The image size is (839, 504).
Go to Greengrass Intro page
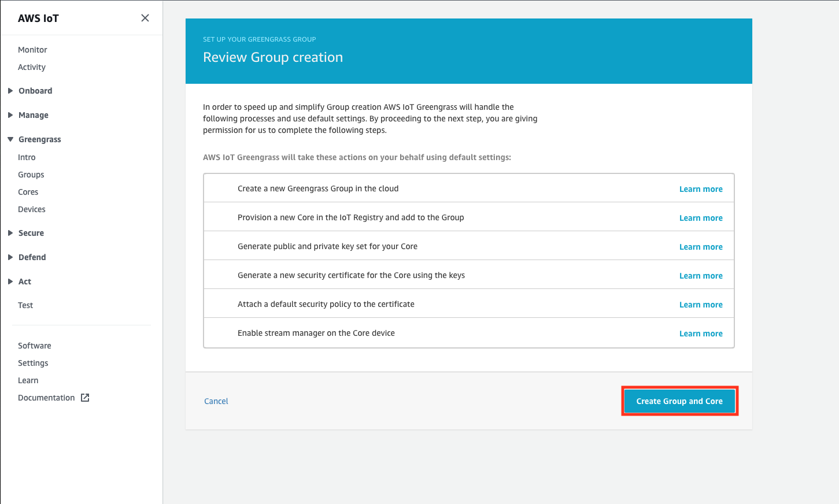tap(27, 157)
